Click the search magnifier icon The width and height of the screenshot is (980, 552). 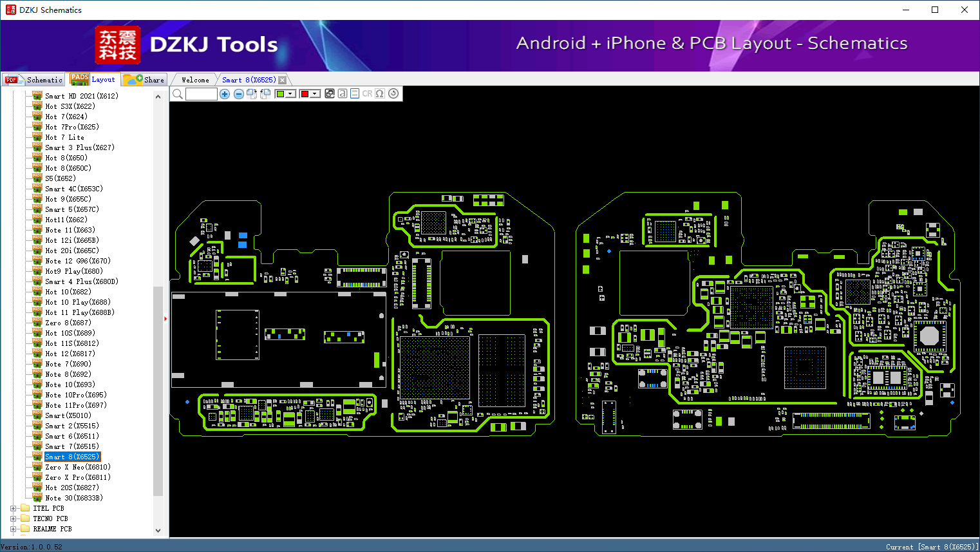(x=178, y=94)
